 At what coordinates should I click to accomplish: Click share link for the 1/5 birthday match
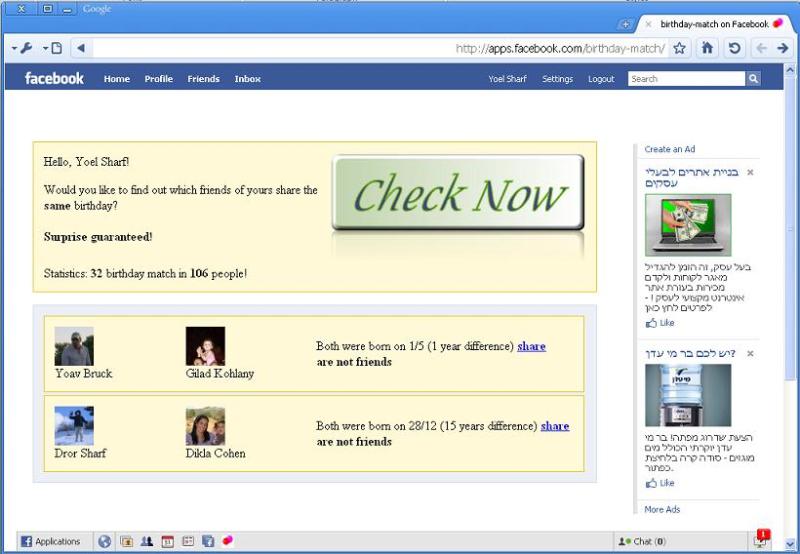point(531,346)
